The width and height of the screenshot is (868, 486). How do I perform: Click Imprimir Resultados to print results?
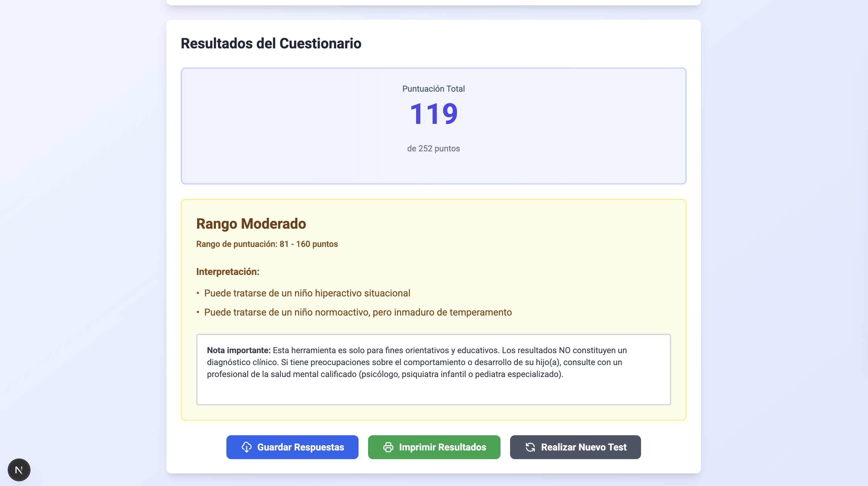pos(434,447)
